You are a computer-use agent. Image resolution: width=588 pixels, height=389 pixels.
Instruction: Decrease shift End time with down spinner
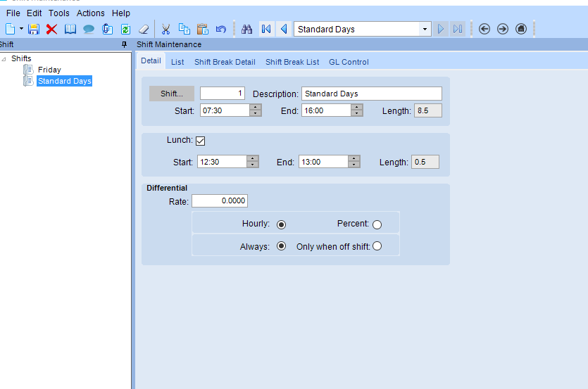coord(357,113)
